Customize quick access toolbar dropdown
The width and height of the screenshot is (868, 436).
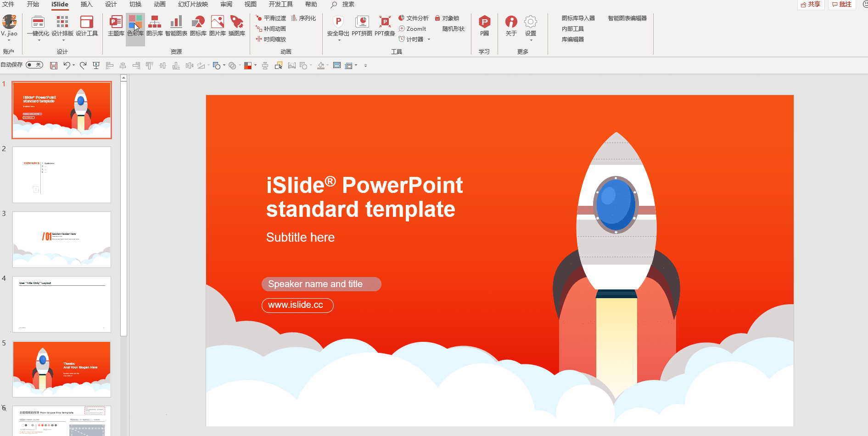pyautogui.click(x=365, y=66)
